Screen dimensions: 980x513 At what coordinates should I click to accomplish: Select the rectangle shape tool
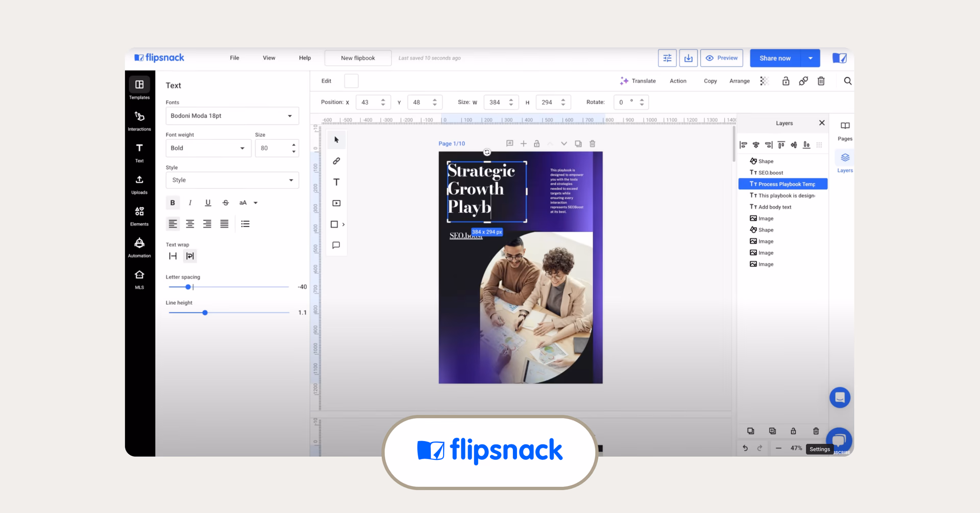[x=334, y=224]
